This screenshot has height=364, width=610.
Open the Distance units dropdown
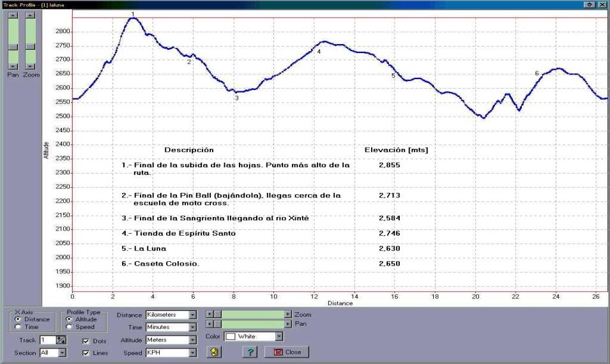(x=192, y=315)
